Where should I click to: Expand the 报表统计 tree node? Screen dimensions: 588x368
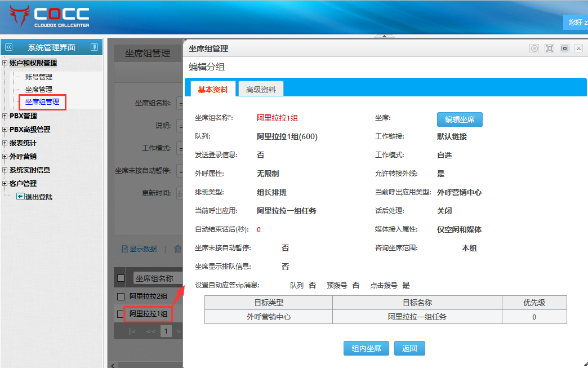click(5, 143)
